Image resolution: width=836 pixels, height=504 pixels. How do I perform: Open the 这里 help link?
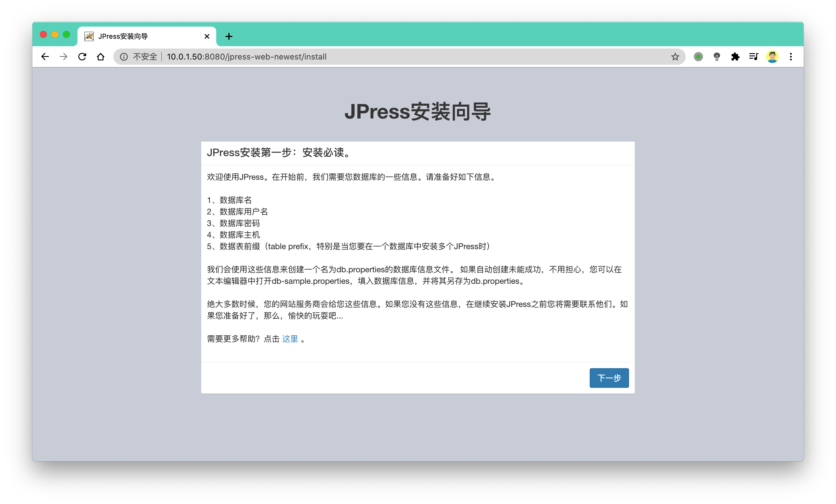tap(290, 339)
